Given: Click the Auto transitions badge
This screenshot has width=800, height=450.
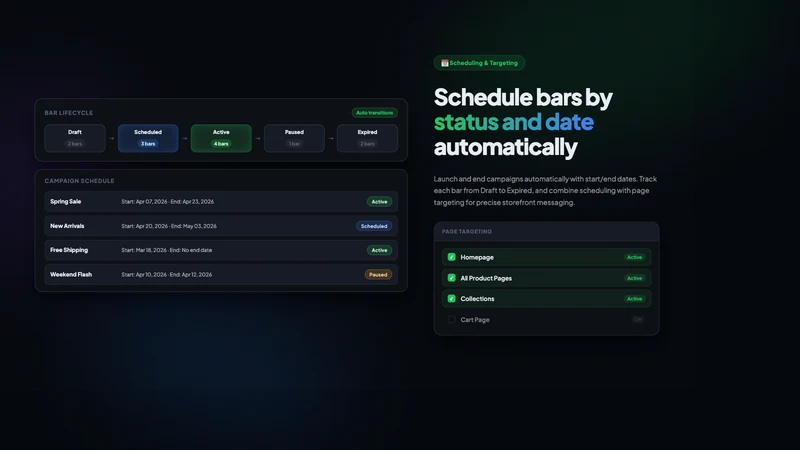Looking at the screenshot, I should (x=374, y=113).
